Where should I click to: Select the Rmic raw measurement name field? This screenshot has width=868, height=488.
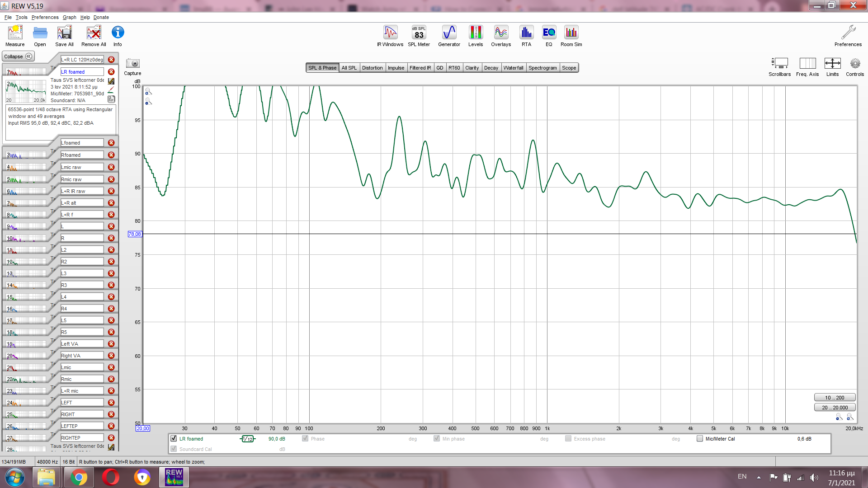coord(82,179)
